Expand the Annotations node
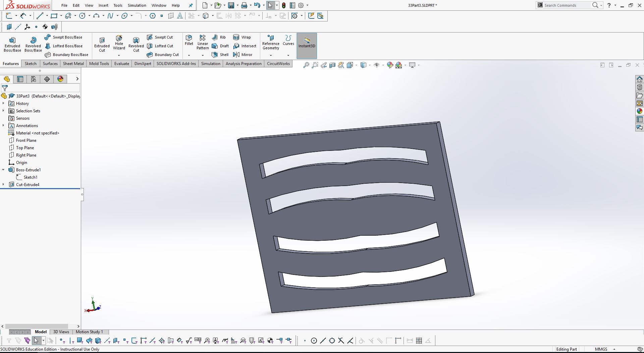This screenshot has width=644, height=353. point(3,126)
